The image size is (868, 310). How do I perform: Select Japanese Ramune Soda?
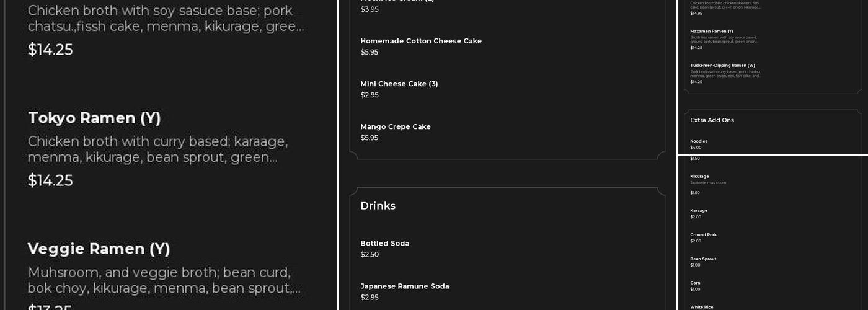tap(404, 286)
